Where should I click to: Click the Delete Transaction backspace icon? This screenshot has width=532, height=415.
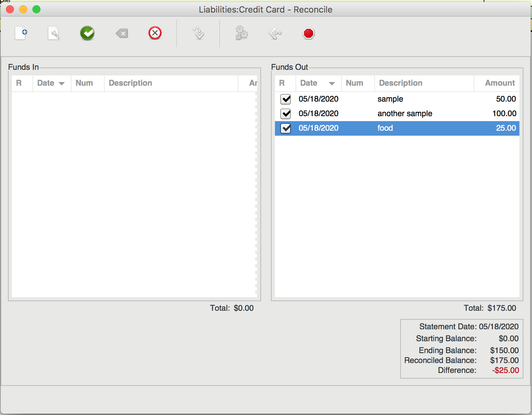point(122,33)
